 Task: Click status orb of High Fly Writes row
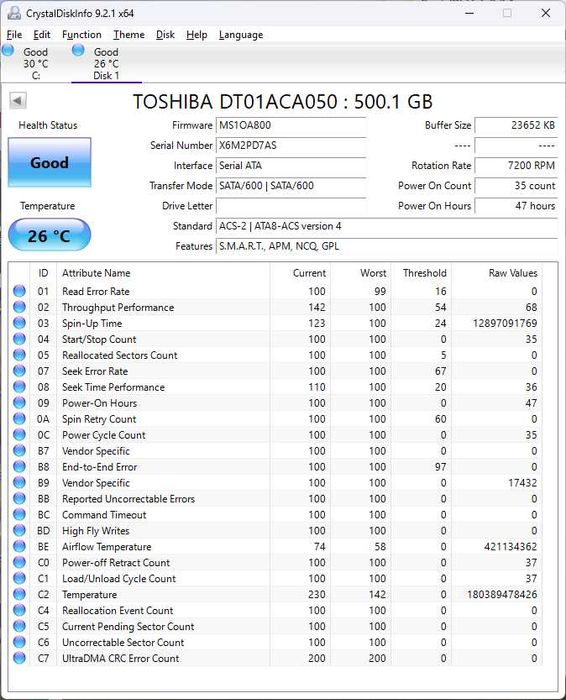coord(19,530)
